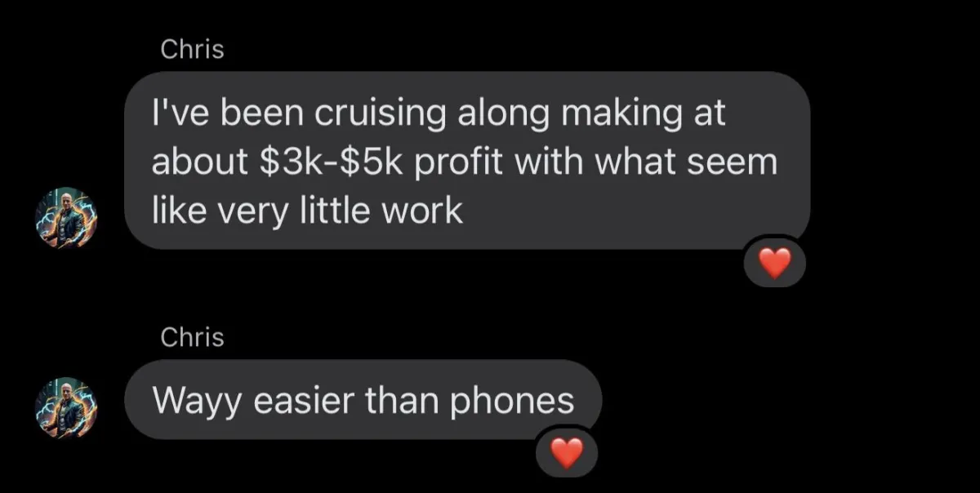980x493 pixels.
Task: Click the word "cruising" in the first message
Action: point(379,113)
